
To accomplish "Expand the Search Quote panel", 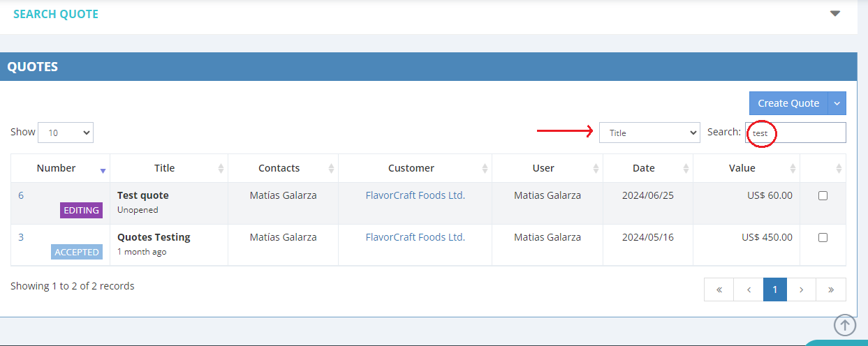I will click(x=834, y=14).
